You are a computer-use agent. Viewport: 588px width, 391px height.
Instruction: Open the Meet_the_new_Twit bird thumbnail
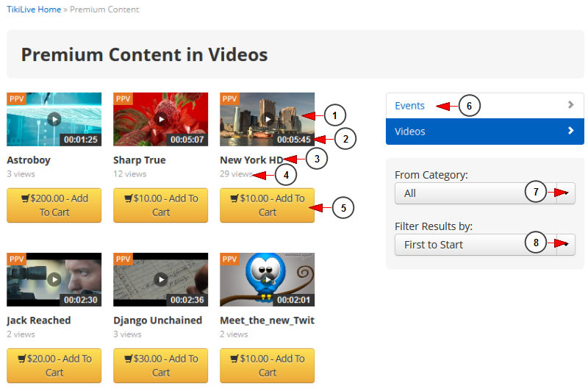(x=267, y=279)
